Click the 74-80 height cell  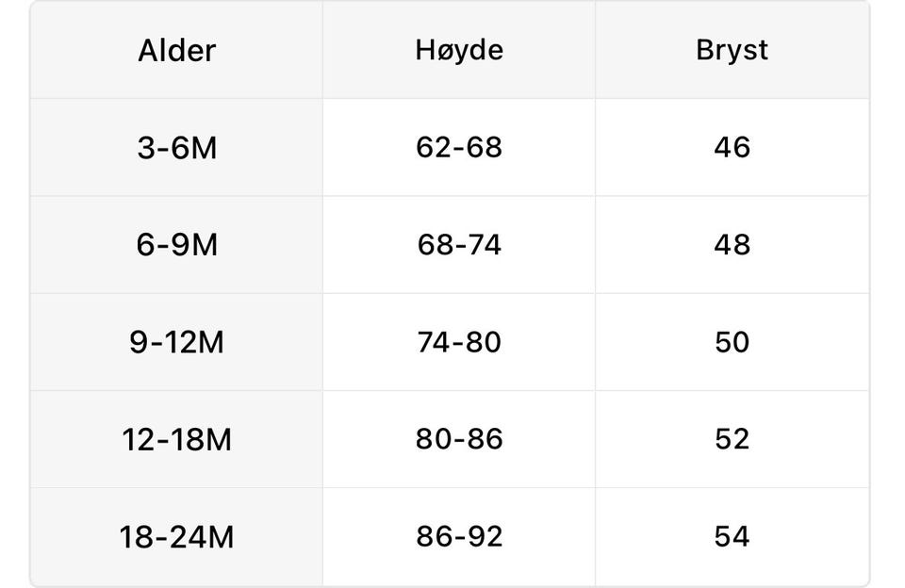[459, 342]
